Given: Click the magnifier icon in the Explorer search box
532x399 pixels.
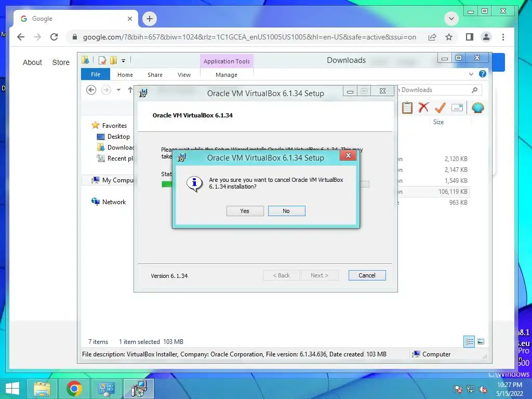Looking at the screenshot, I should (x=475, y=90).
